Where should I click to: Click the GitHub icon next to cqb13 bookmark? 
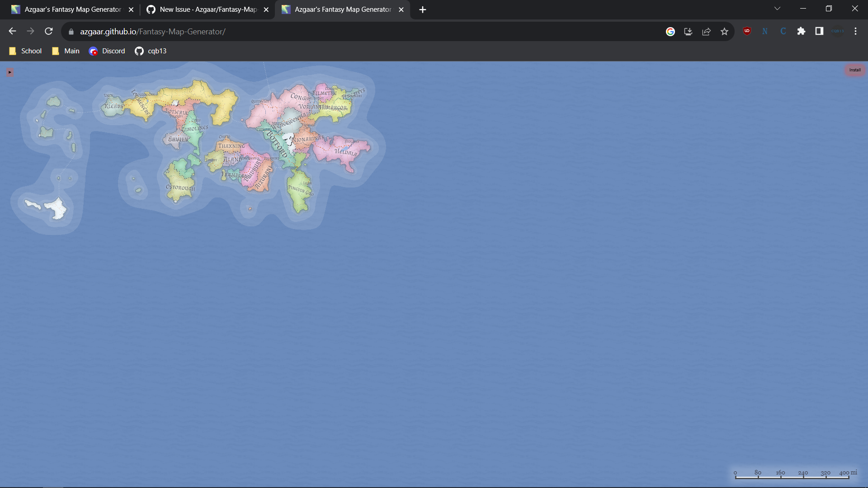(139, 51)
